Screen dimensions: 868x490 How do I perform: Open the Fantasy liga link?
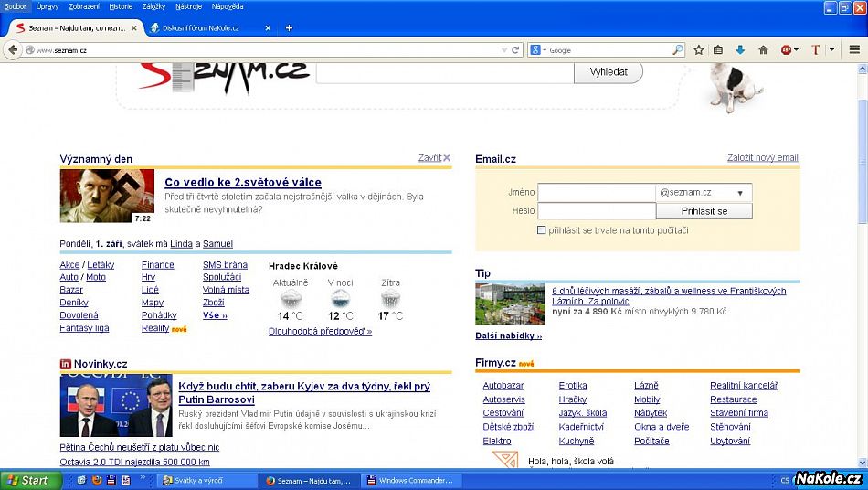[84, 328]
